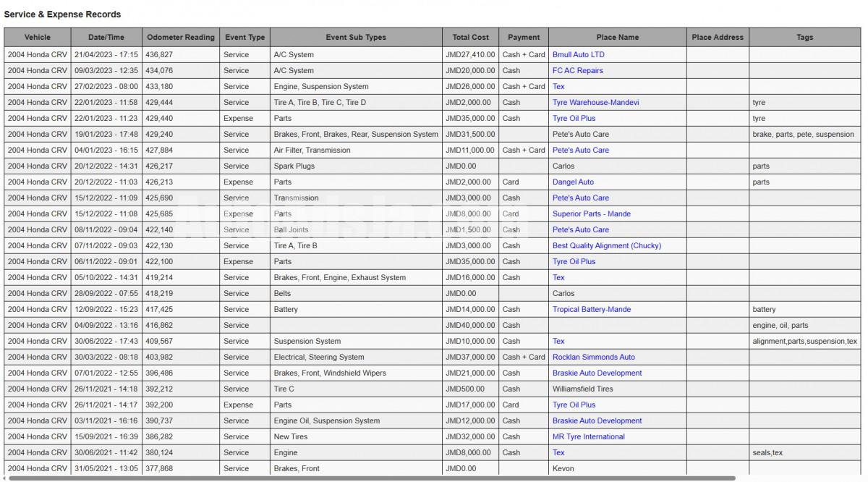The width and height of the screenshot is (868, 482).
Task: Click the horizontal scrollbar at bottom
Action: (372, 478)
